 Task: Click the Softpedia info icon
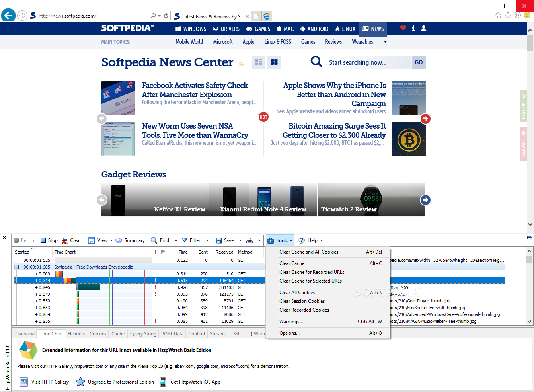coord(413,28)
